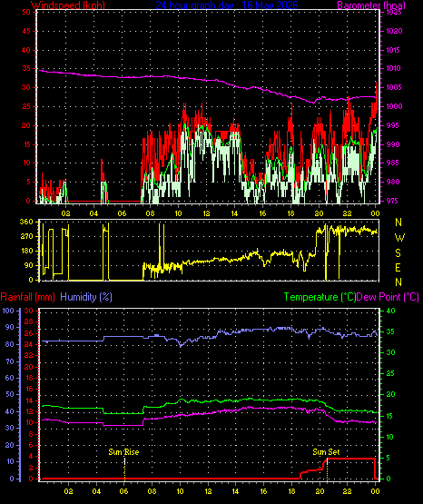
Task: Click hour label '18' under the windspeed chart
Action: [x=290, y=213]
